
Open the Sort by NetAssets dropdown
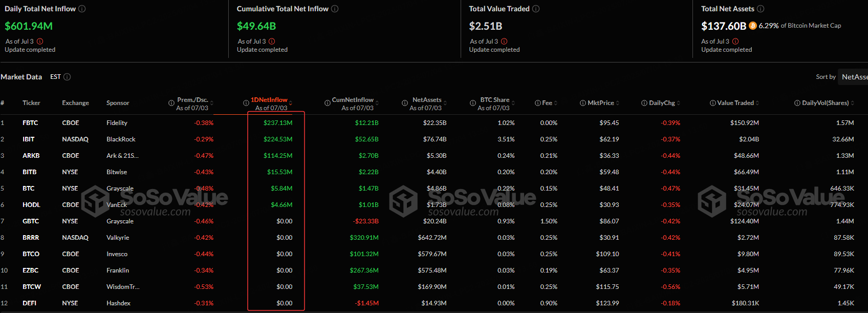coord(854,77)
